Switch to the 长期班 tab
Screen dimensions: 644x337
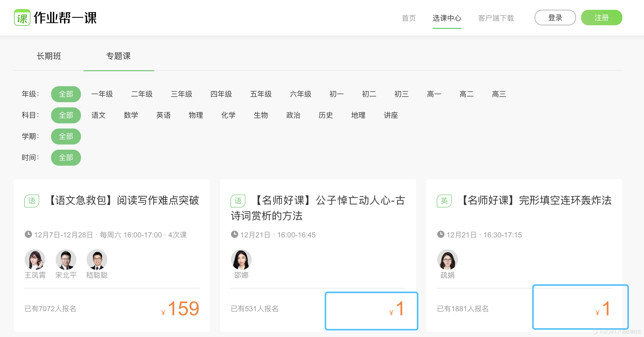[49, 56]
